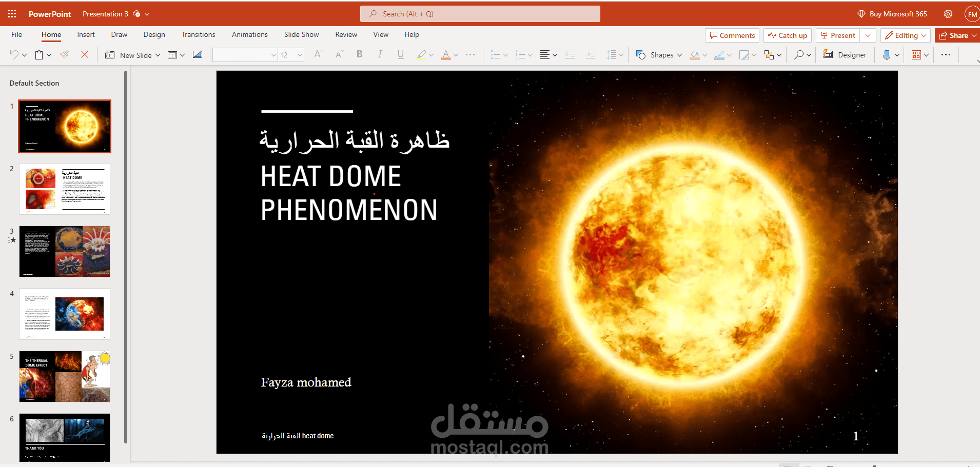The height and width of the screenshot is (467, 980).
Task: Select slide 2 thumbnail Heat Dome
Action: (x=65, y=189)
